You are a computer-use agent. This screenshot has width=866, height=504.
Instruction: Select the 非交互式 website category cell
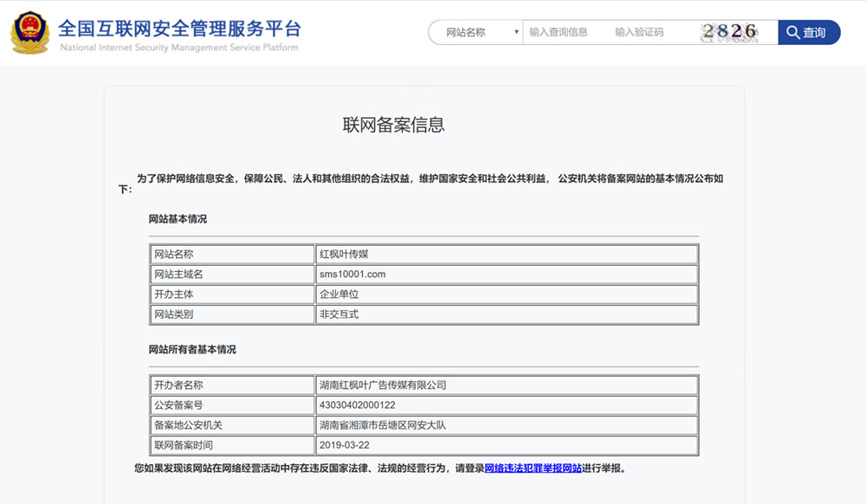pos(339,314)
